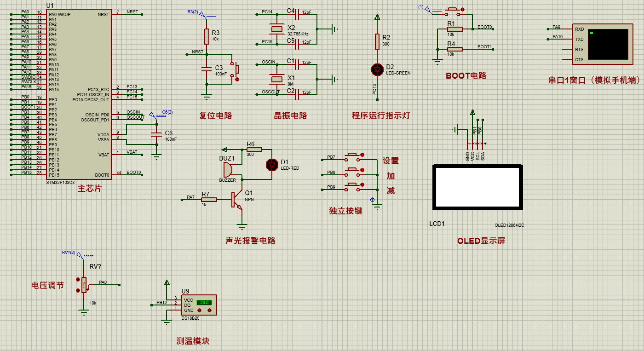Select the Q1 NPN transistor symbol
The height and width of the screenshot is (351, 644).
pos(237,200)
